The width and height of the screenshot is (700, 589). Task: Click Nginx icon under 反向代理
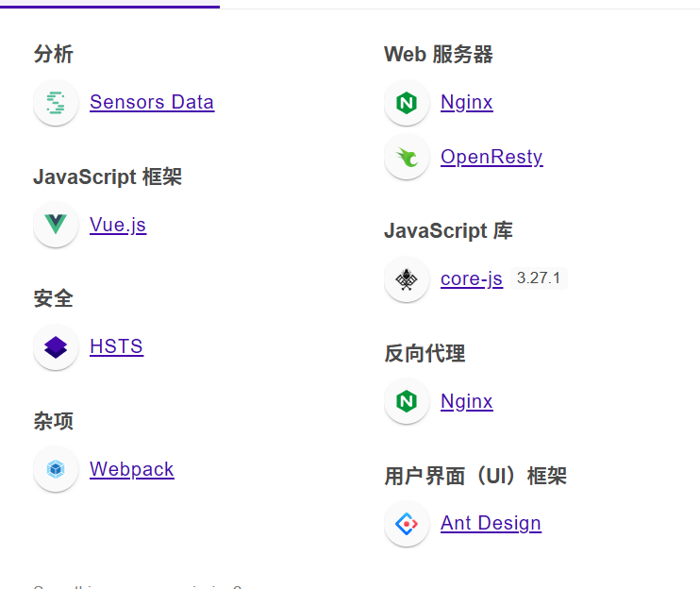pos(407,401)
